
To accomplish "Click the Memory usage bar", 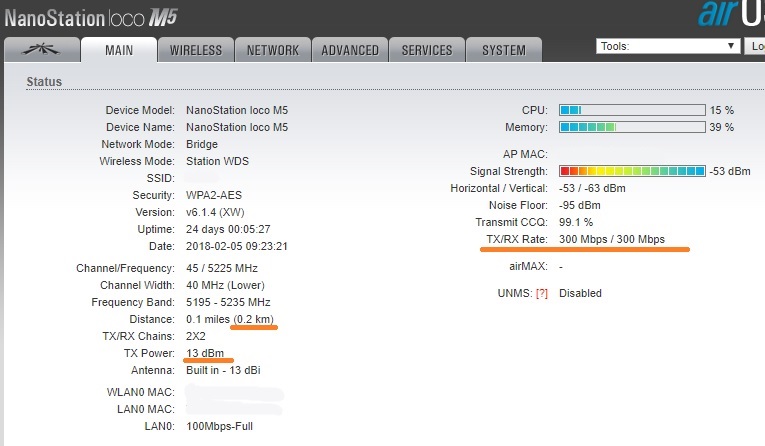I will pyautogui.click(x=632, y=127).
